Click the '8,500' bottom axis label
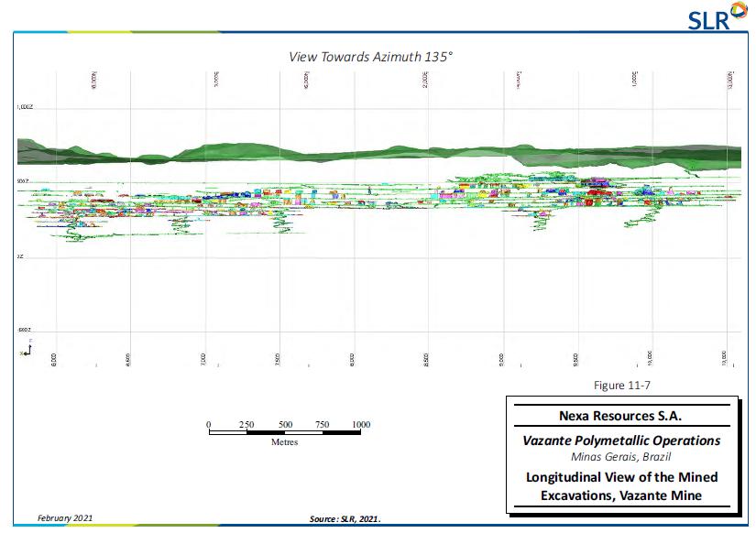756x533 pixels. tap(426, 360)
